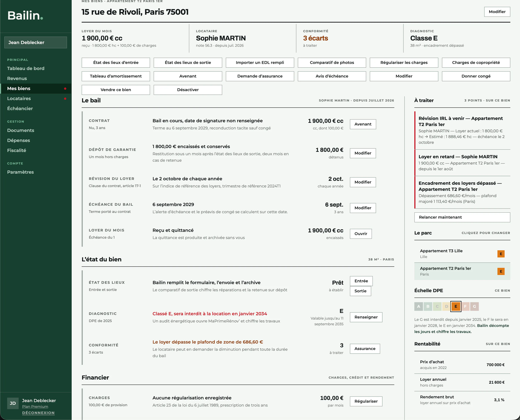Click the DÉCONNEXION link

pos(38,413)
